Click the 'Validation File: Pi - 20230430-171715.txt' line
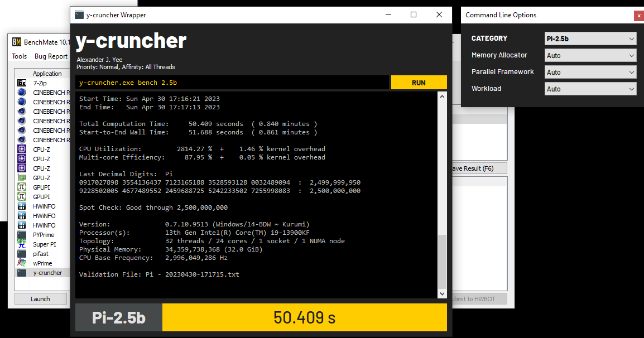The image size is (644, 338). 159,274
